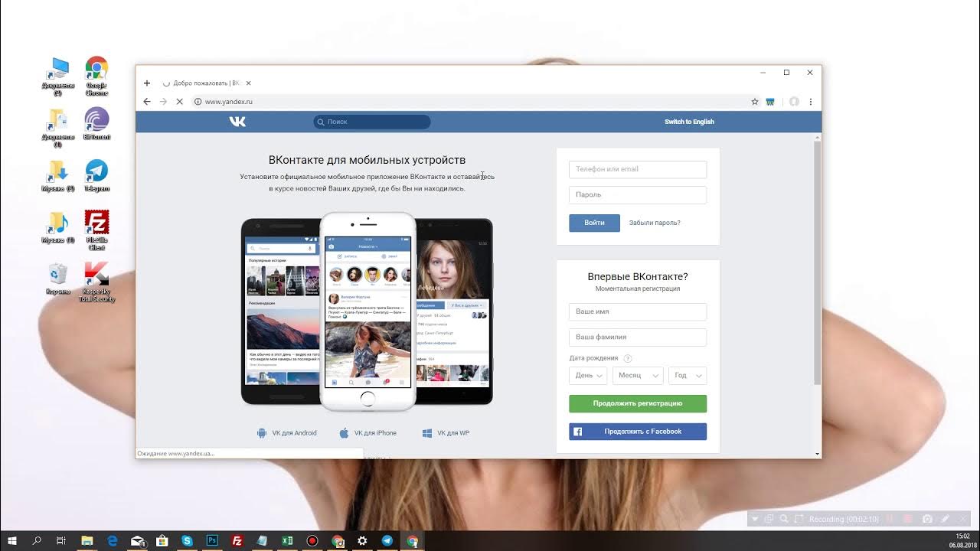
Task: Open the FileZilla Client desktop shortcut
Action: (96, 230)
